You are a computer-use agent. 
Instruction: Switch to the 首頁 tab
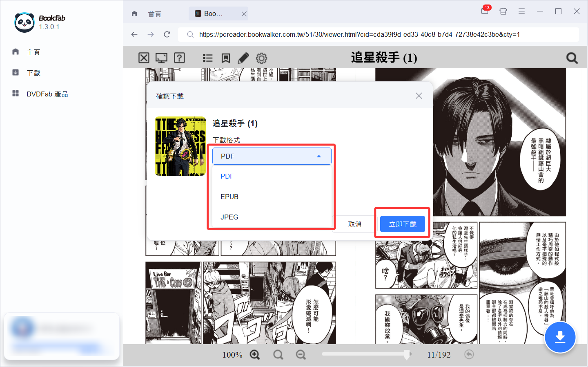coord(155,14)
